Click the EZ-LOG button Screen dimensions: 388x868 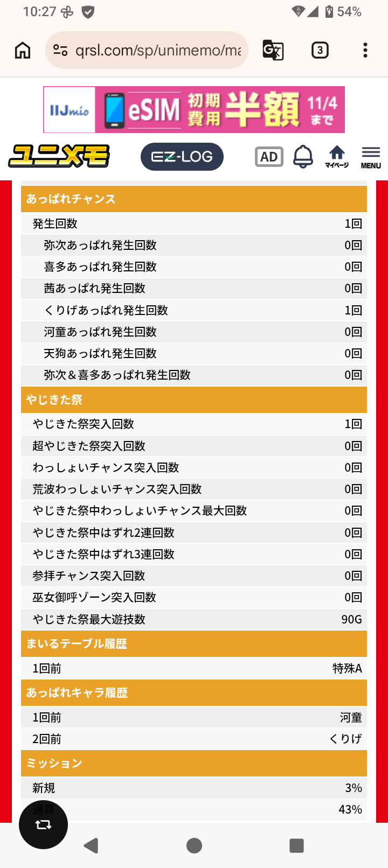[182, 157]
